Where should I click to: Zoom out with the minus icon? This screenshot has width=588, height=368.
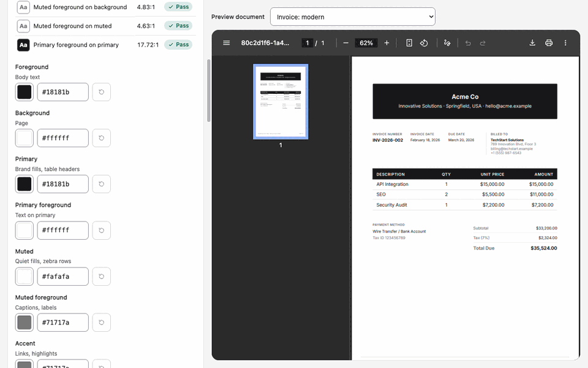(x=345, y=43)
